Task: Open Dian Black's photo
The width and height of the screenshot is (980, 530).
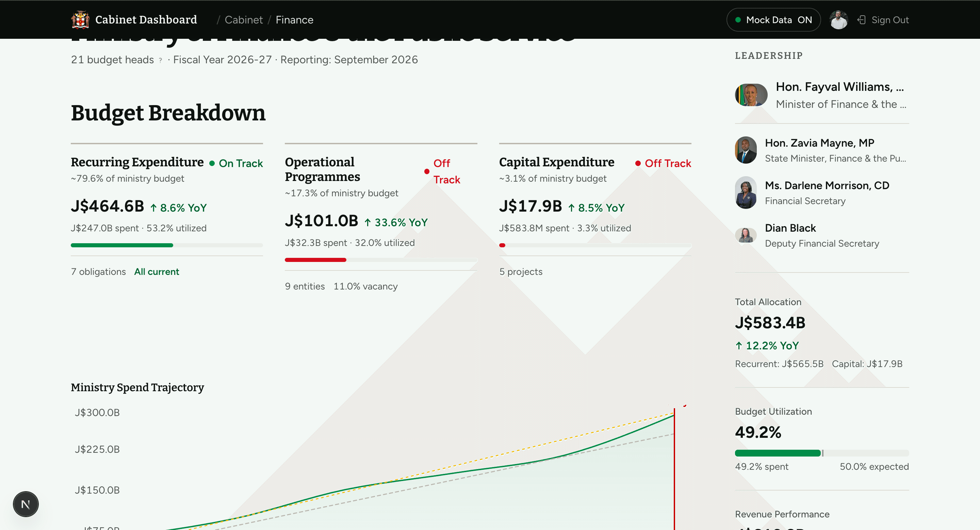Action: [746, 235]
